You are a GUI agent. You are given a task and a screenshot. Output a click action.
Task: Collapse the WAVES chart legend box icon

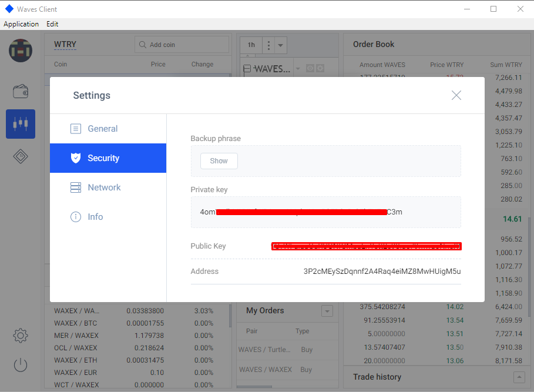[x=247, y=69]
